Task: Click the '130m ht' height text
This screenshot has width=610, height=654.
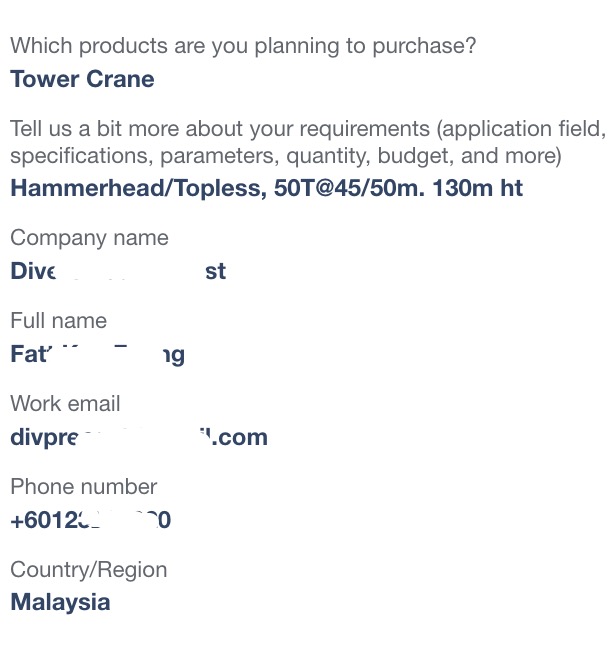Action: [x=477, y=188]
